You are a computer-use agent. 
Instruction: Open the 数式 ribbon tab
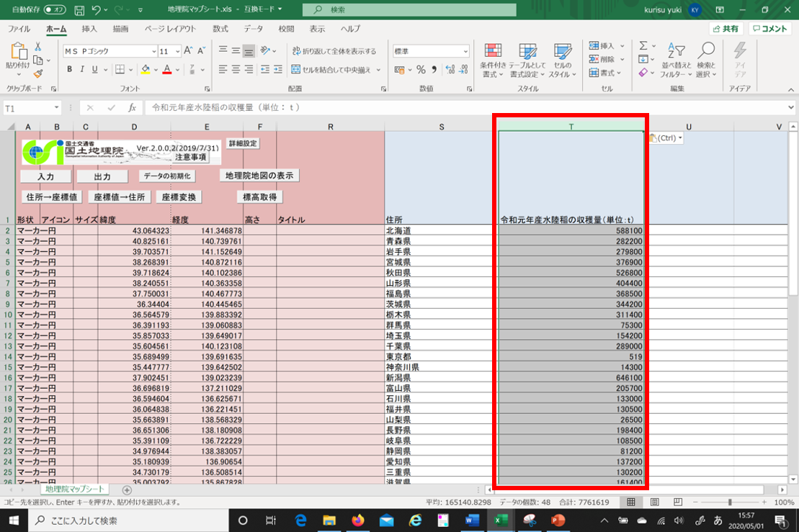pos(220,29)
